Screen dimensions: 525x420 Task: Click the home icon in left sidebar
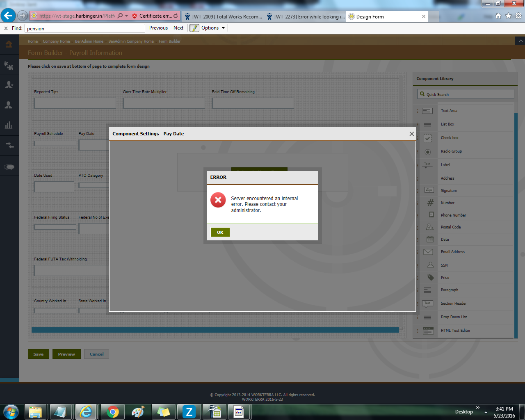tap(9, 44)
